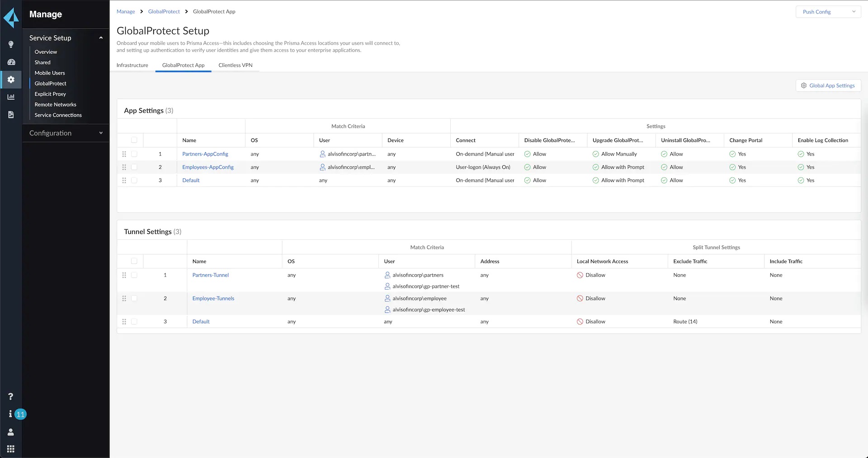Open the apps grid icon in sidebar
Screen dimensions: 868x458
click(x=11, y=449)
